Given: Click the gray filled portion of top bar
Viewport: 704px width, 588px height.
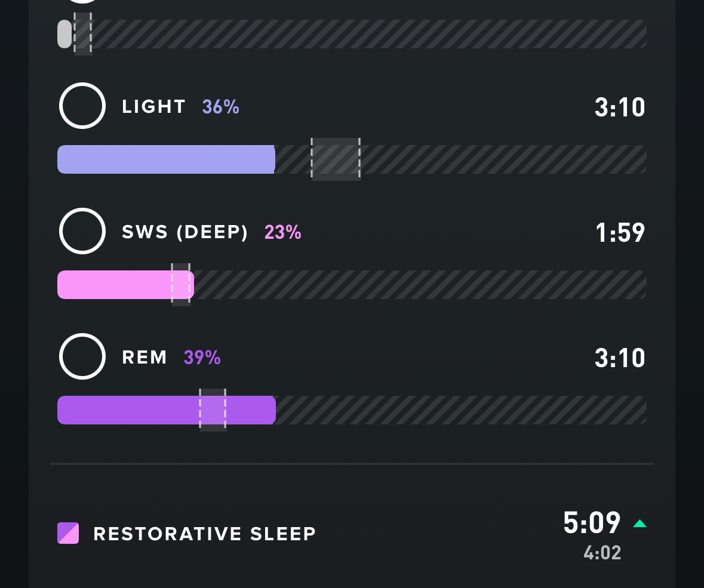Looking at the screenshot, I should (64, 34).
